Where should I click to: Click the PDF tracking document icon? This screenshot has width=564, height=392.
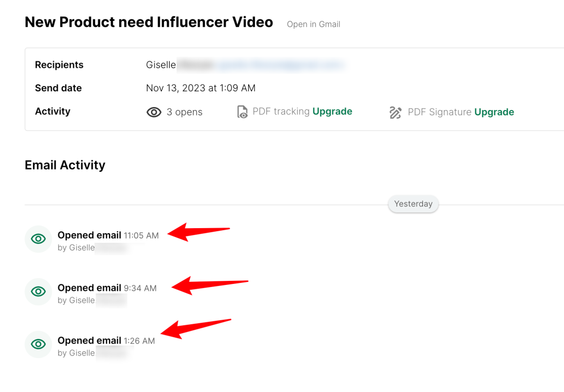(x=242, y=112)
